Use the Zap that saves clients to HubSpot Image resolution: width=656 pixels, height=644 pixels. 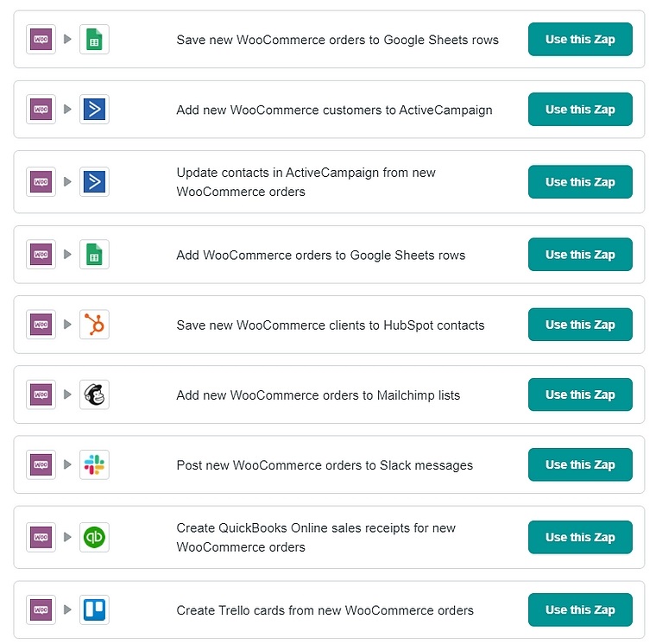pyautogui.click(x=580, y=325)
